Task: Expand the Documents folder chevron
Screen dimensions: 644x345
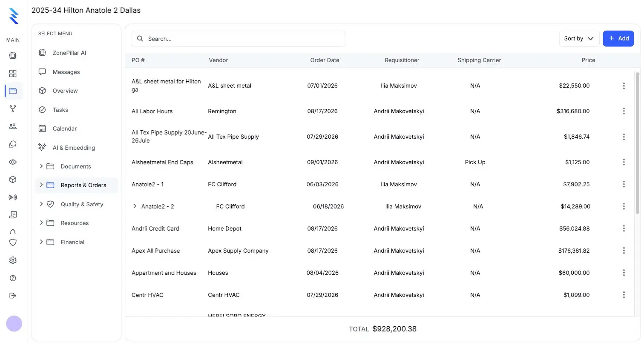Action: coord(41,166)
